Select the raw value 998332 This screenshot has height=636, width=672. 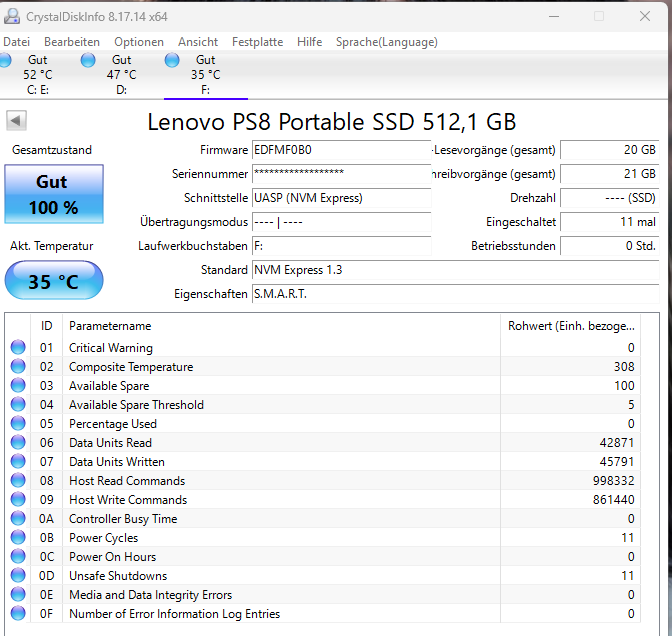click(x=613, y=480)
